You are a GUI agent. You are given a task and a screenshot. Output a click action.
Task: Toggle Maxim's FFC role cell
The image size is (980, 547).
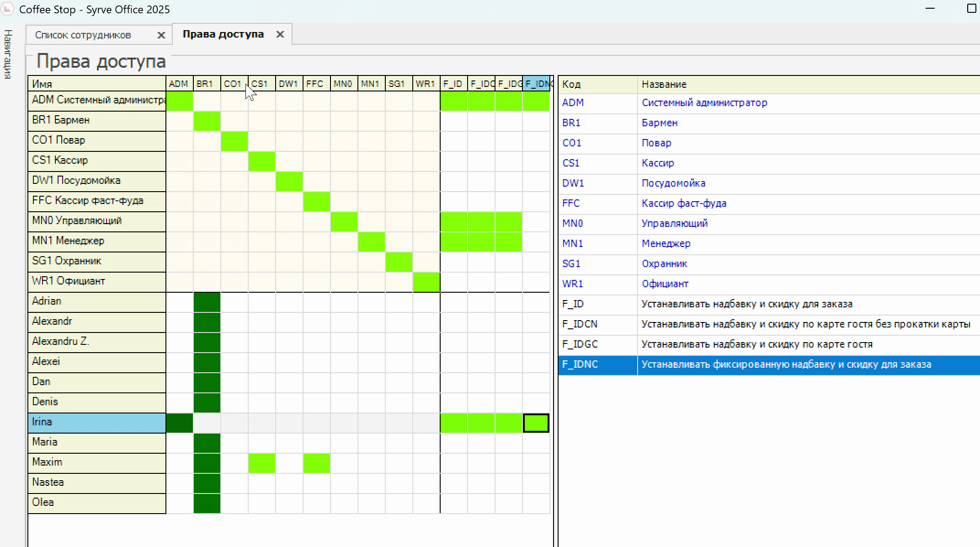[317, 463]
